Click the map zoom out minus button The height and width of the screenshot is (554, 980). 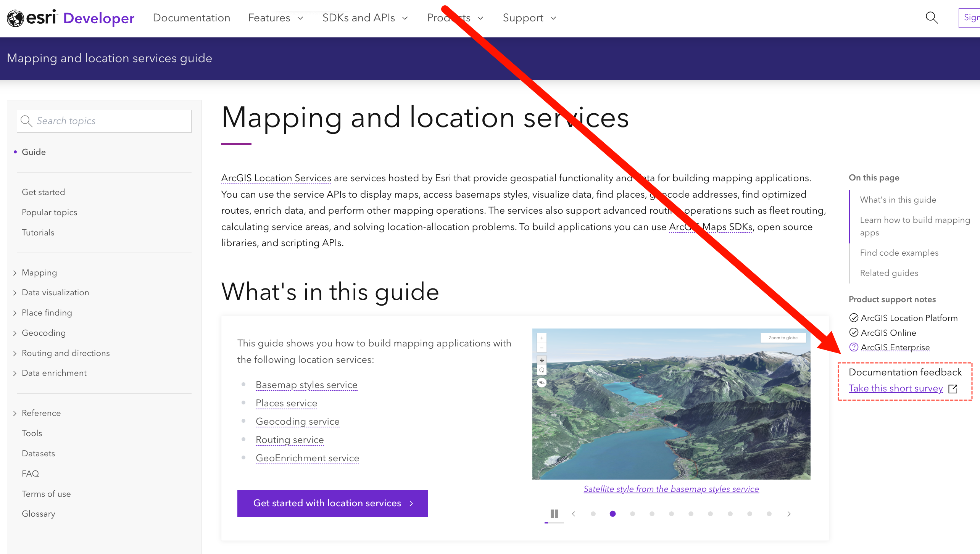click(542, 348)
